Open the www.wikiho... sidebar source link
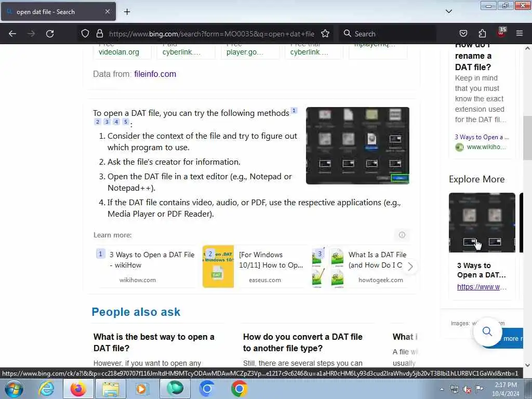532x399 pixels. coord(486,147)
